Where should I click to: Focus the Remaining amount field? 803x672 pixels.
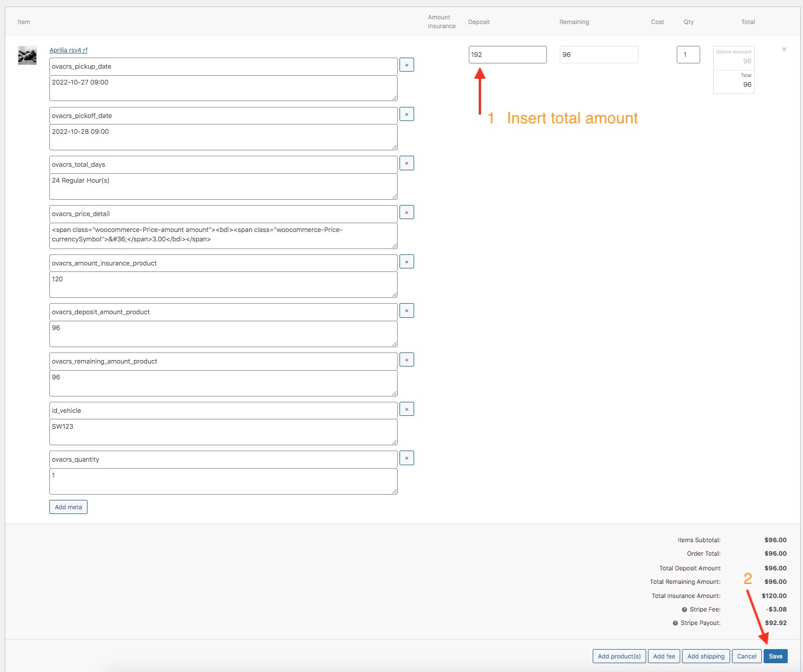(599, 55)
